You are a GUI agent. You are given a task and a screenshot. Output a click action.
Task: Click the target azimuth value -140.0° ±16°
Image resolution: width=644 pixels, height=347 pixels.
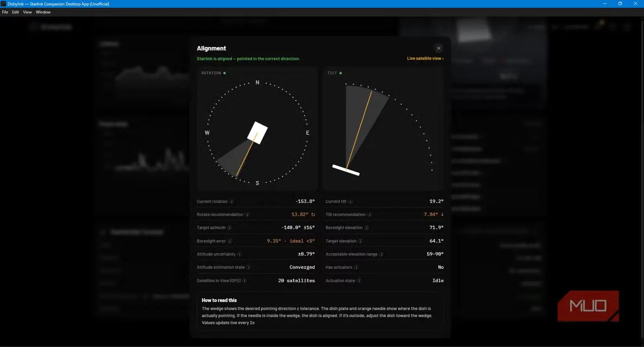tap(298, 227)
